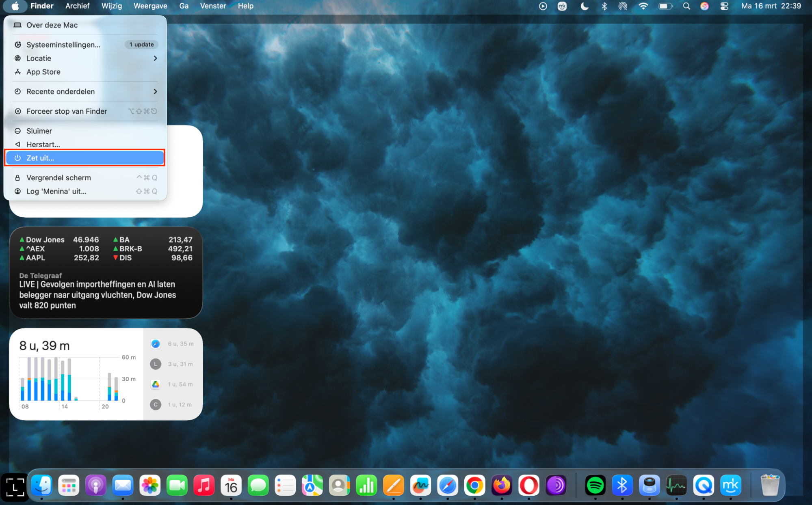Open Firefox from the Dock
The image size is (812, 505).
pos(502,485)
